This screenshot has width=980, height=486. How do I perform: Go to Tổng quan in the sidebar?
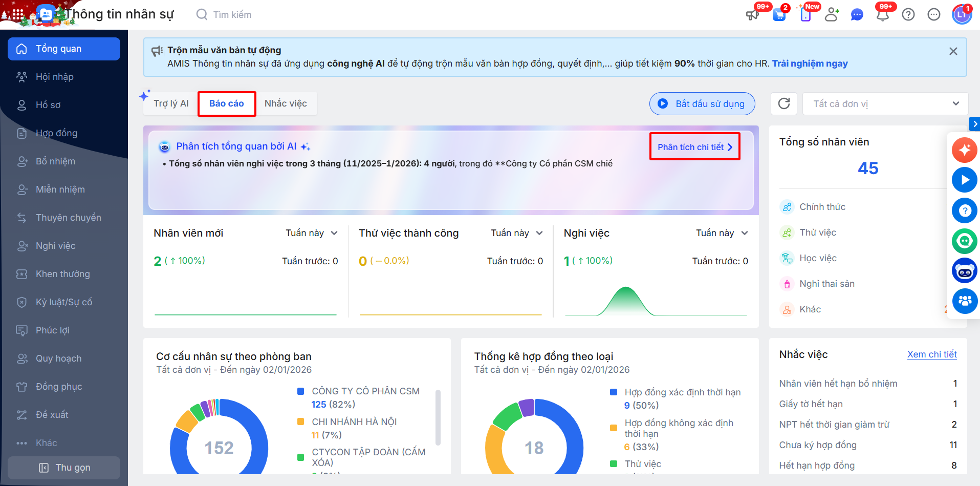(64, 49)
